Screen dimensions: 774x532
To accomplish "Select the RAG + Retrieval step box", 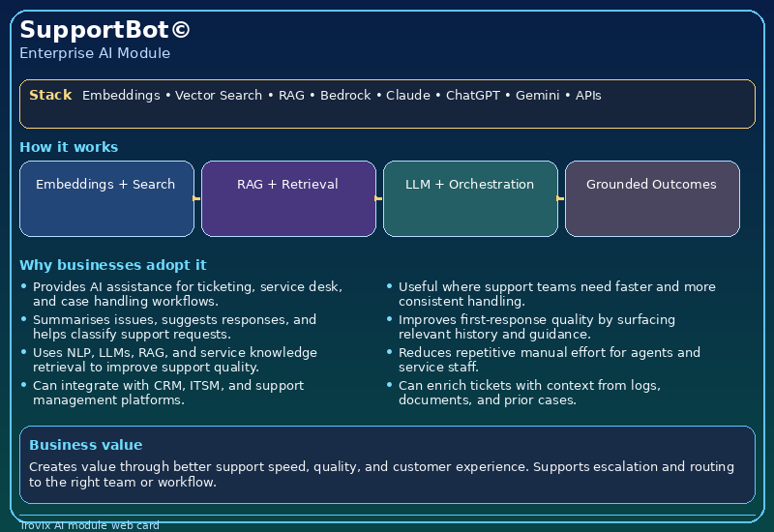I will click(288, 199).
